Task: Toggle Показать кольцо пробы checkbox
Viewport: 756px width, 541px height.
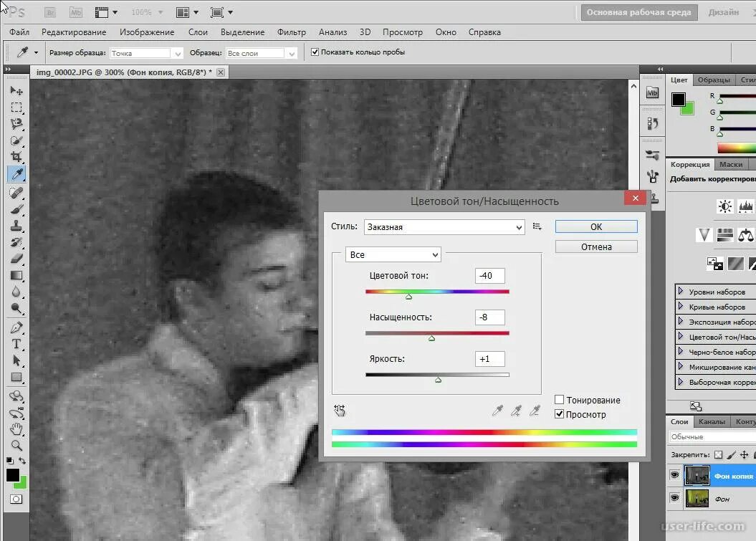Action: 315,52
